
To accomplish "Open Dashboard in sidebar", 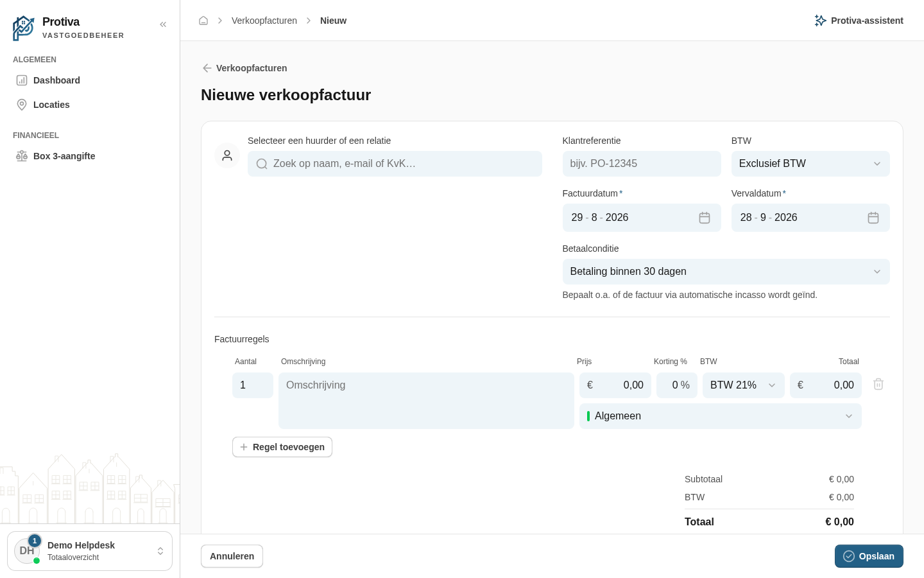I will click(90, 80).
